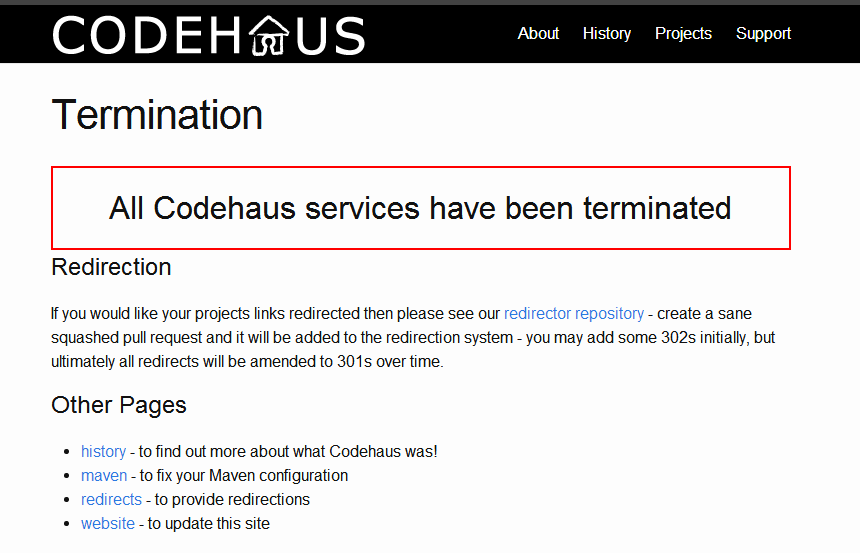Open the About menu item
Screen dimensions: 860x553
538,33
